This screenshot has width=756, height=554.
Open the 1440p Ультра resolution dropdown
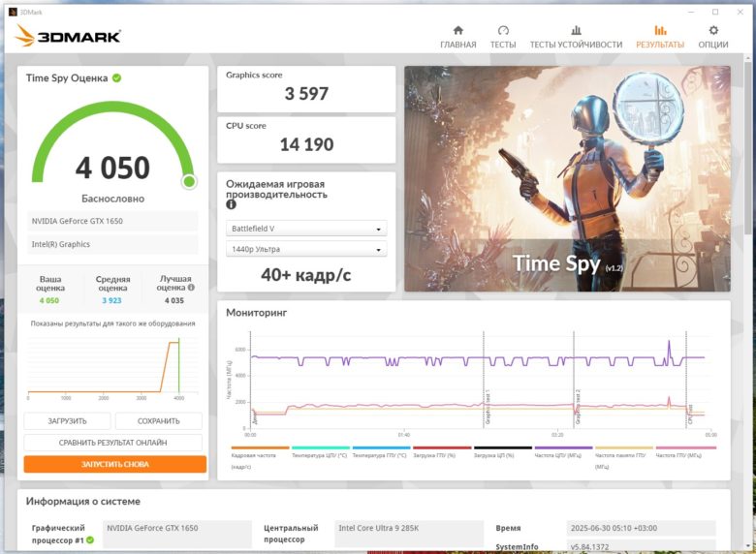pyautogui.click(x=306, y=249)
